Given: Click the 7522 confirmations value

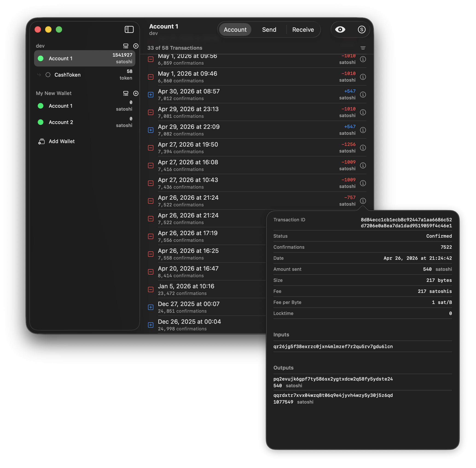Looking at the screenshot, I should [446, 247].
